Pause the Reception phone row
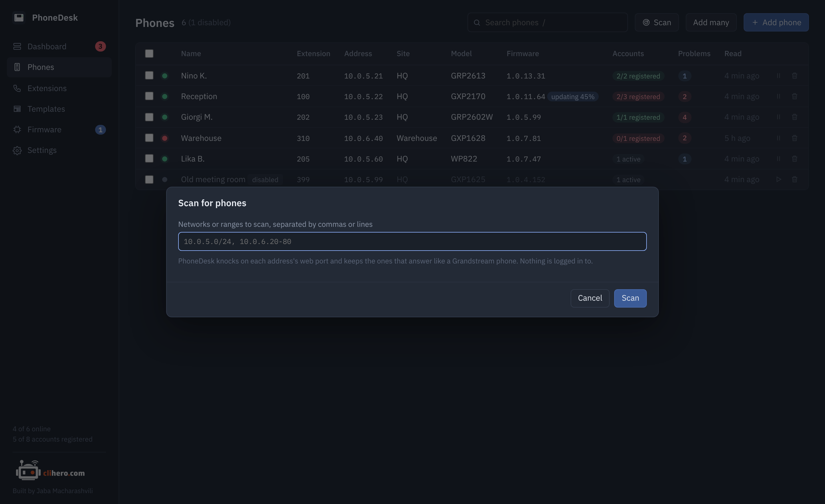The image size is (825, 504). [779, 97]
